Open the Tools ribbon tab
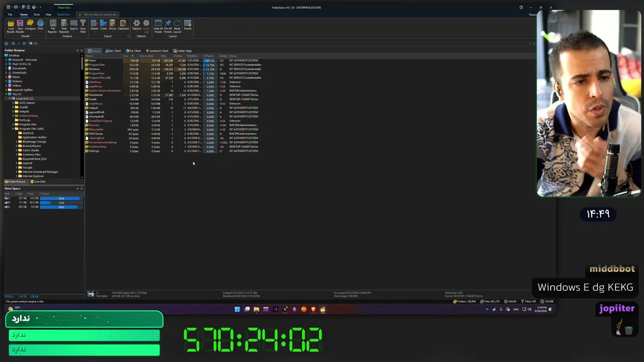 point(37,15)
